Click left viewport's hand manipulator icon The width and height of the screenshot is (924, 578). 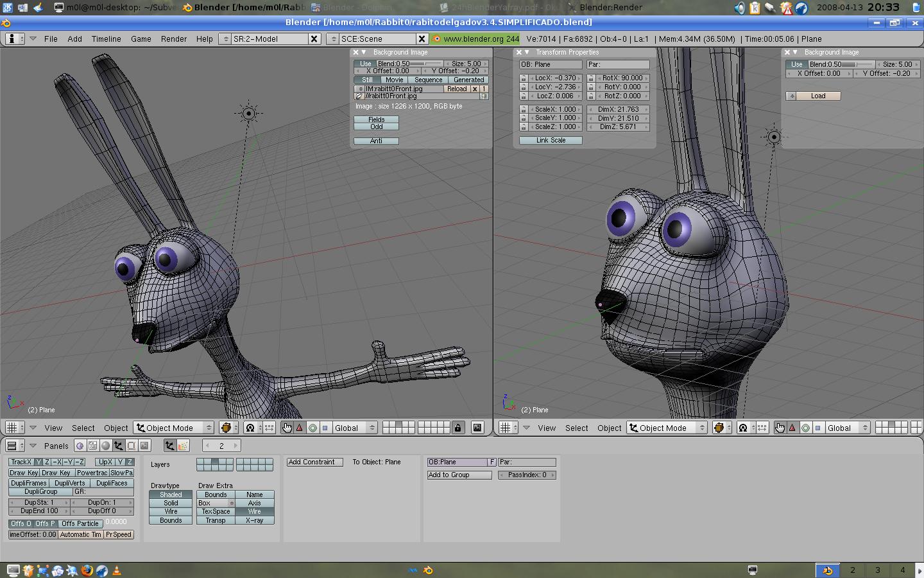[x=287, y=428]
